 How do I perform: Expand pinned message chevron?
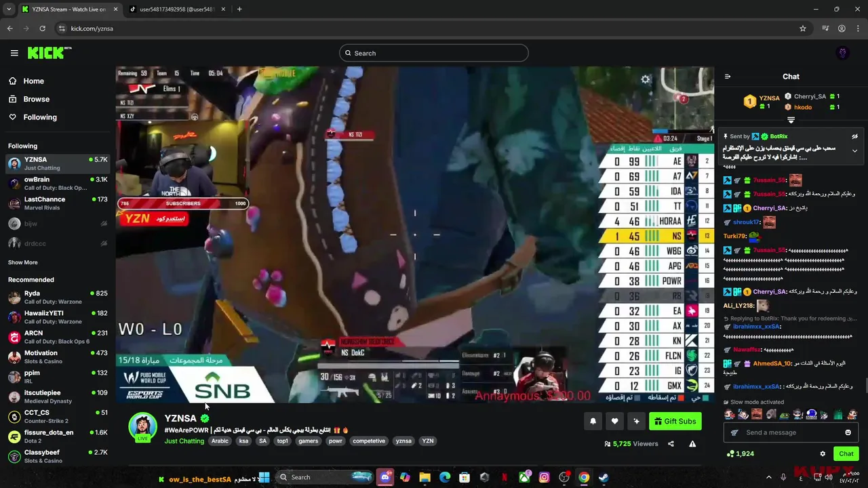[x=854, y=151]
